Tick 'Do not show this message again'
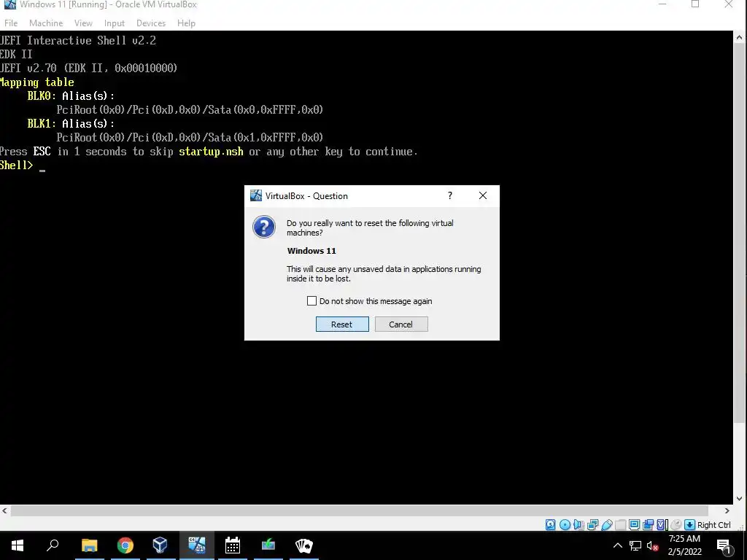Image resolution: width=747 pixels, height=560 pixels. coord(311,301)
